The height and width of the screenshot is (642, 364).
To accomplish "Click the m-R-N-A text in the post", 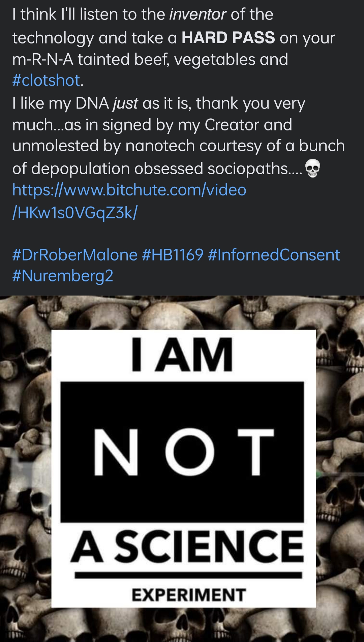I will click(43, 60).
